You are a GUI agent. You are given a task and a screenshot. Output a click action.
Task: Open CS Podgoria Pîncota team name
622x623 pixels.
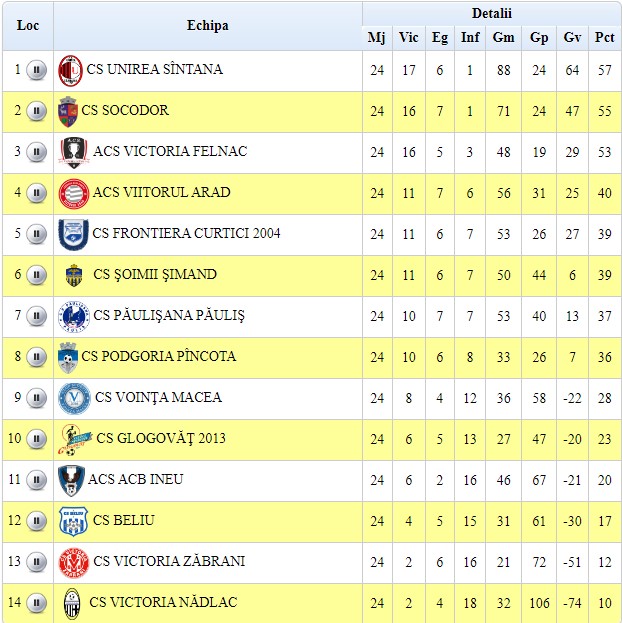(x=159, y=357)
